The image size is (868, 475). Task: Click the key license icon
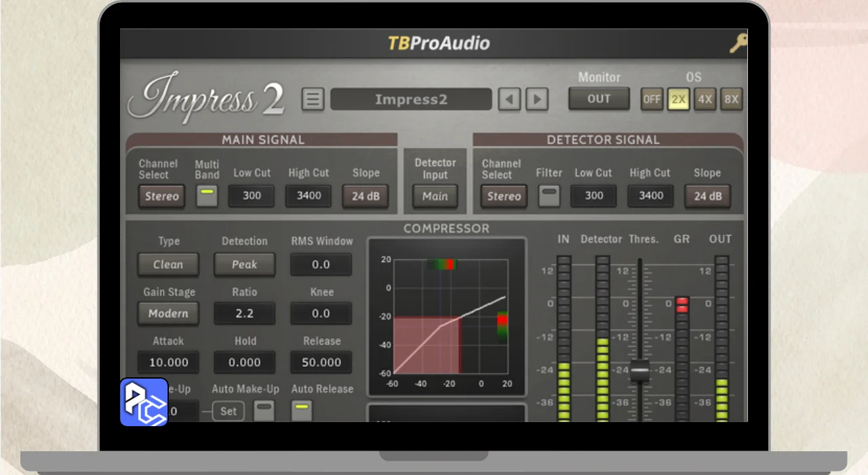click(738, 44)
